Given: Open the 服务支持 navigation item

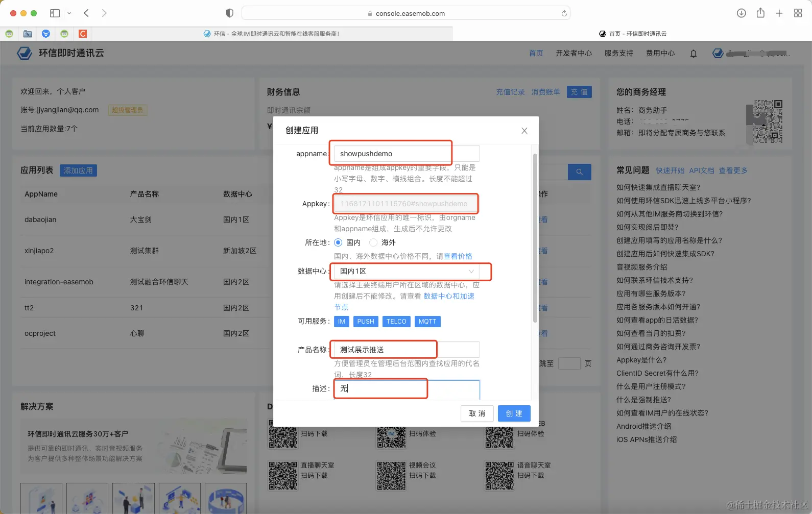Looking at the screenshot, I should [619, 53].
